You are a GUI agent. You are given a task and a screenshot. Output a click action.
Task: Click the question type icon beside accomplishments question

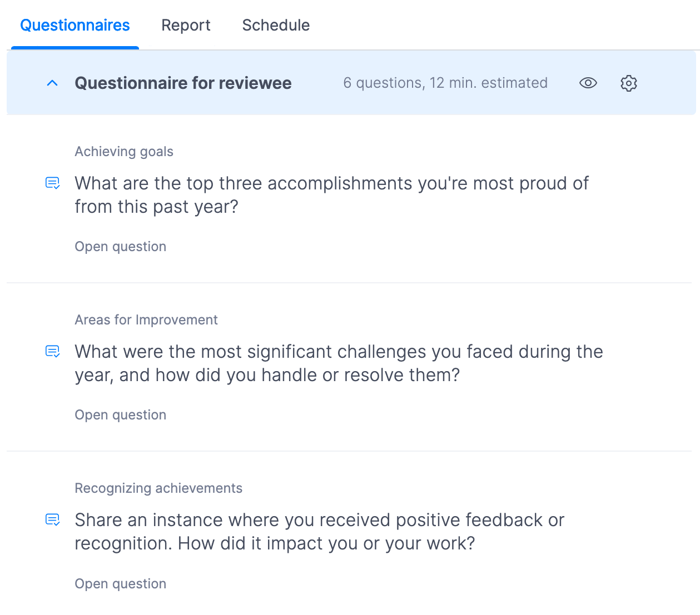pos(52,183)
